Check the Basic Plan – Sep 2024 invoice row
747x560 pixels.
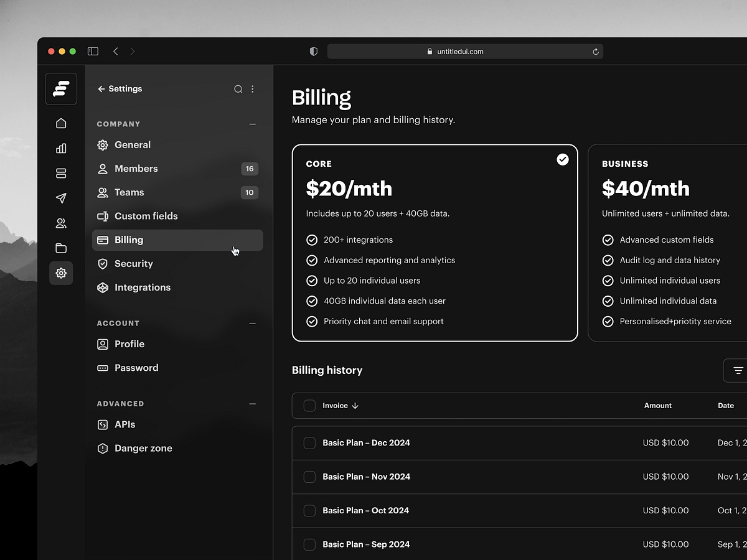click(309, 544)
